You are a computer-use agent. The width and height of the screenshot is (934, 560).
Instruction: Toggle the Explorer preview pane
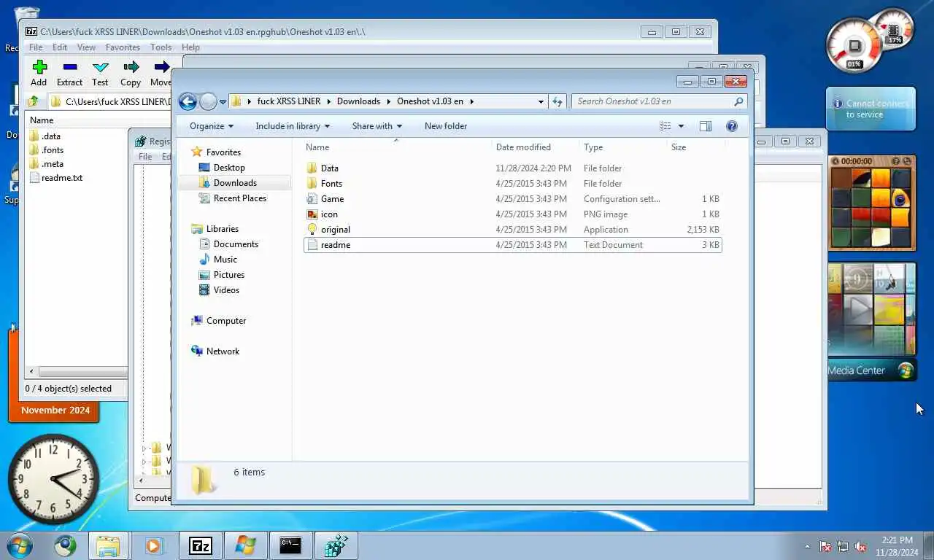pyautogui.click(x=705, y=126)
